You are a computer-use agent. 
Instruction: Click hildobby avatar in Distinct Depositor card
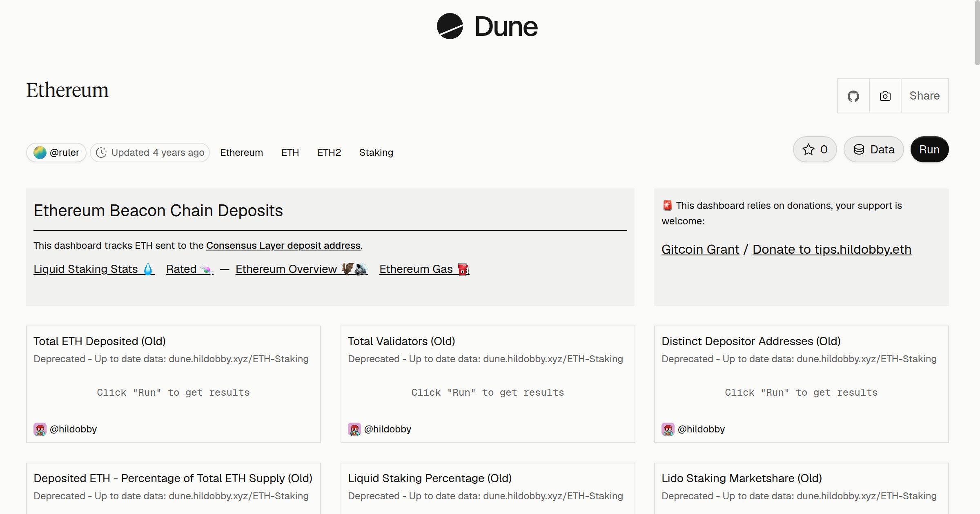668,429
